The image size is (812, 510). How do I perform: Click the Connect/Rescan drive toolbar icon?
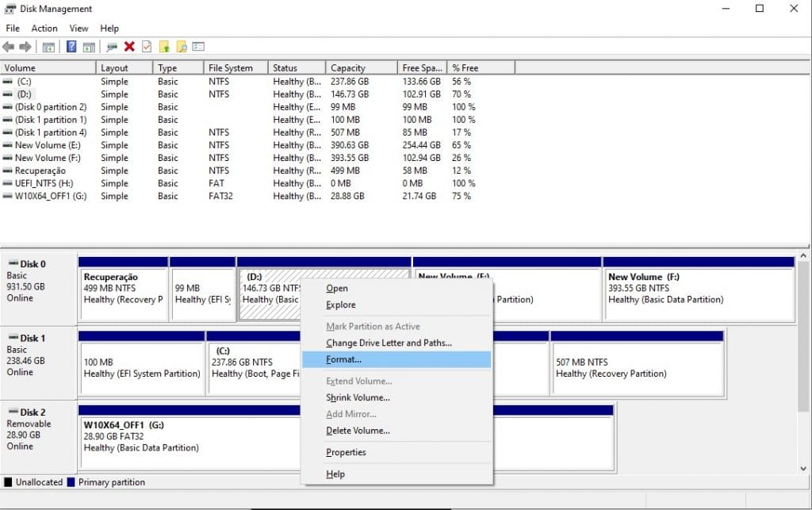coord(111,47)
